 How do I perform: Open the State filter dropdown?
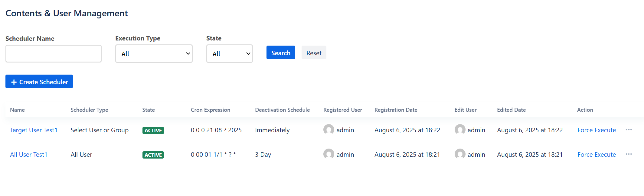point(230,54)
